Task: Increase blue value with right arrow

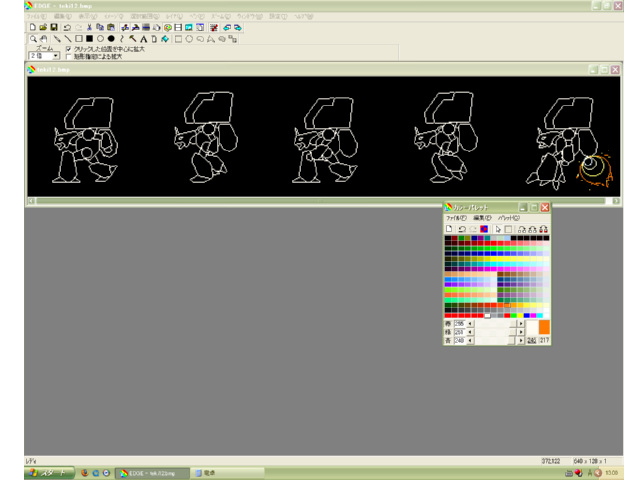Action: (x=520, y=340)
